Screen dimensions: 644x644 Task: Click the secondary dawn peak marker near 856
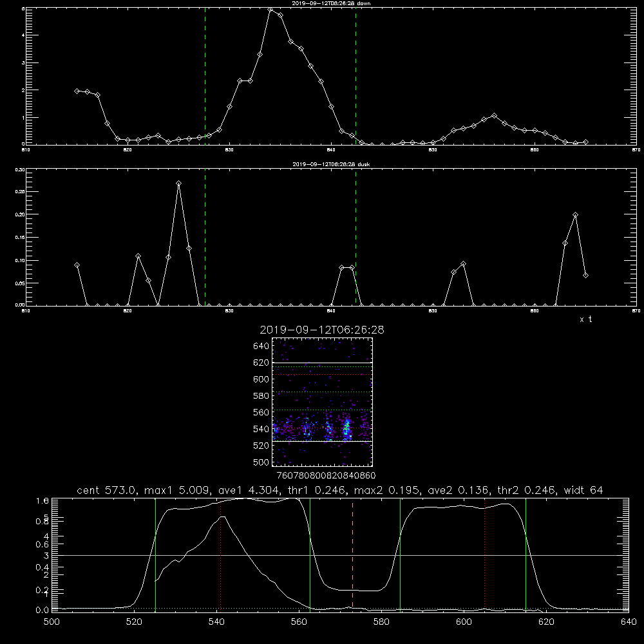pos(494,116)
